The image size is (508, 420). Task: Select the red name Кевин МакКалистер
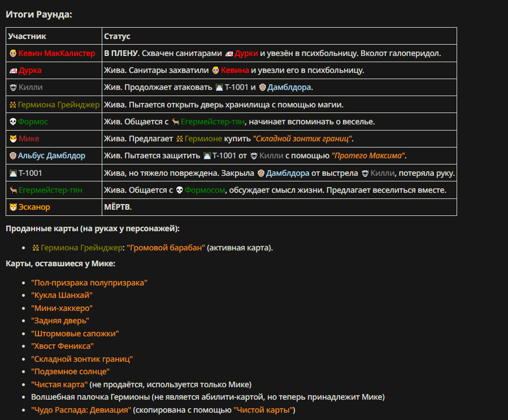[x=57, y=54]
